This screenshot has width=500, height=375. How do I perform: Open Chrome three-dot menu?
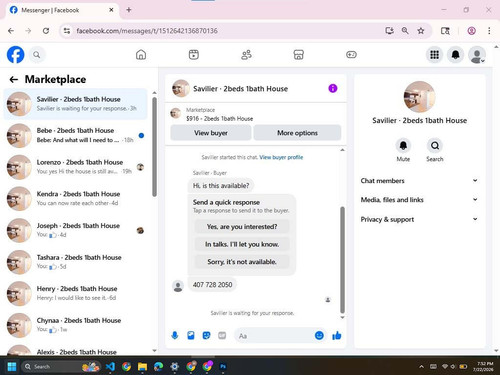[x=489, y=31]
